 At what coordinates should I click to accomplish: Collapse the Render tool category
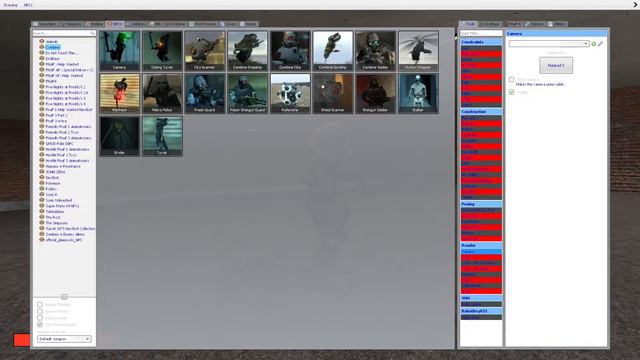[481, 246]
